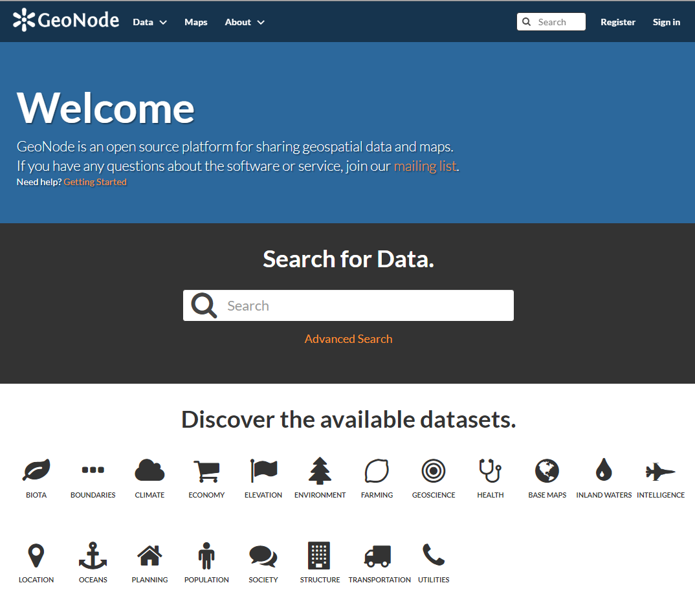Click the ECONOMY category label

(x=206, y=495)
